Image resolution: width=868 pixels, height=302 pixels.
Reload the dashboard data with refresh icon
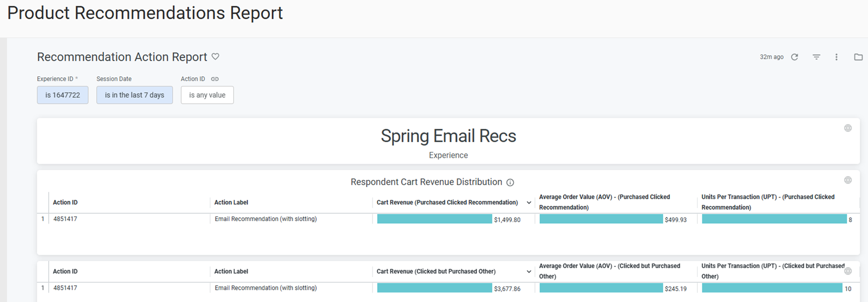(795, 57)
